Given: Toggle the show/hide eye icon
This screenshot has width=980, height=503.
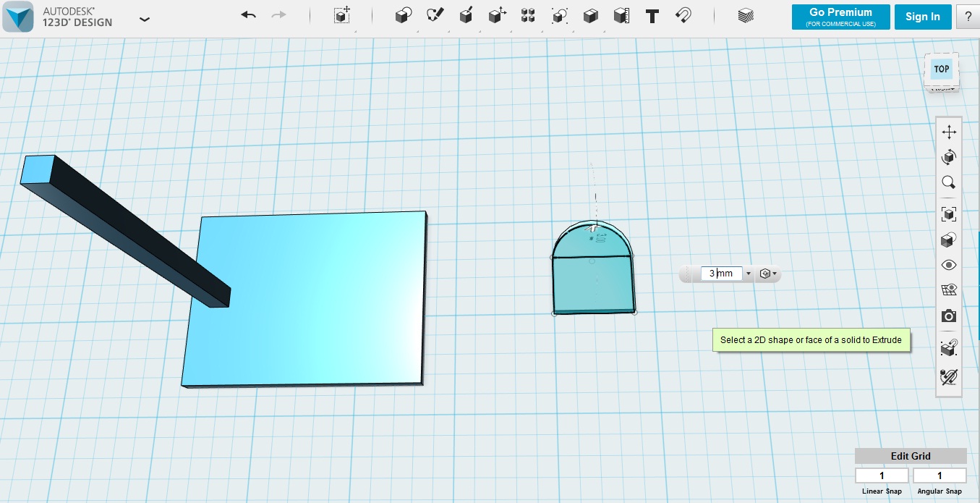Looking at the screenshot, I should pos(949,265).
